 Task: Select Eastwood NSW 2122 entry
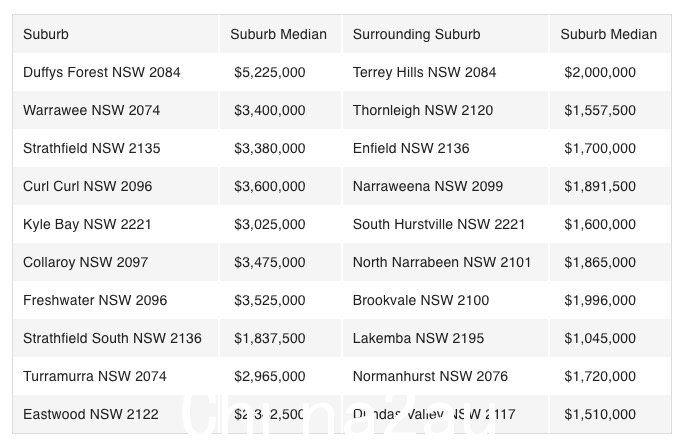[91, 414]
